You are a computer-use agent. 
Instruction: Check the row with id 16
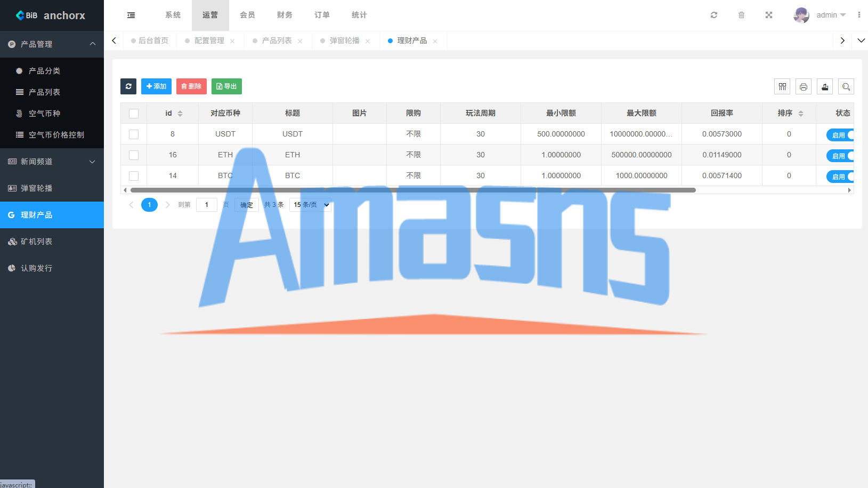pyautogui.click(x=134, y=155)
